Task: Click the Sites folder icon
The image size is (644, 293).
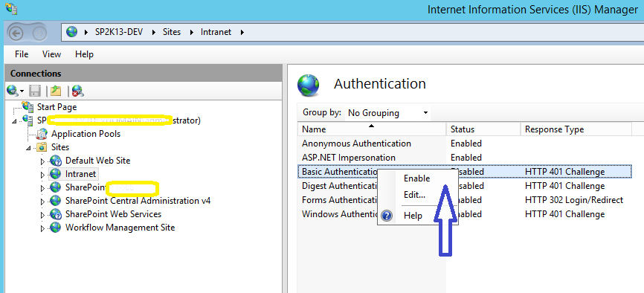Action: [42, 146]
